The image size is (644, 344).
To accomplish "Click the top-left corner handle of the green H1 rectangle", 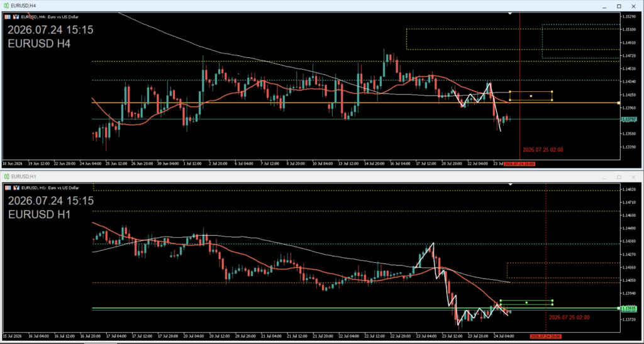I will click(x=501, y=301).
